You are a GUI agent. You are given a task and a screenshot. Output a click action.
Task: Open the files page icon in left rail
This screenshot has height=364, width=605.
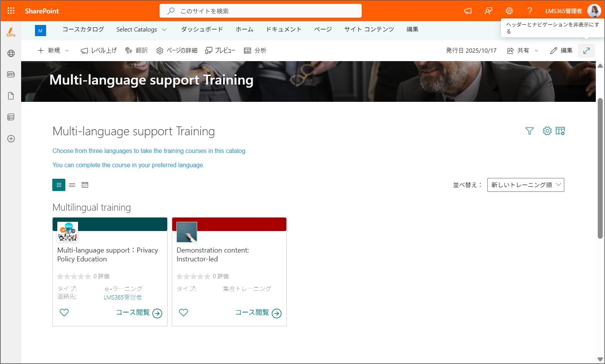point(11,96)
